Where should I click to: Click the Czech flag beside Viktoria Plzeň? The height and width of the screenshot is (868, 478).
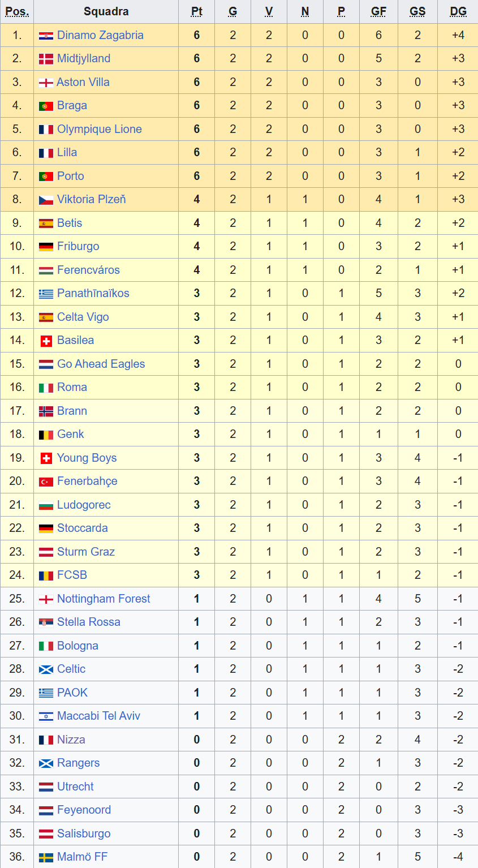pos(46,200)
